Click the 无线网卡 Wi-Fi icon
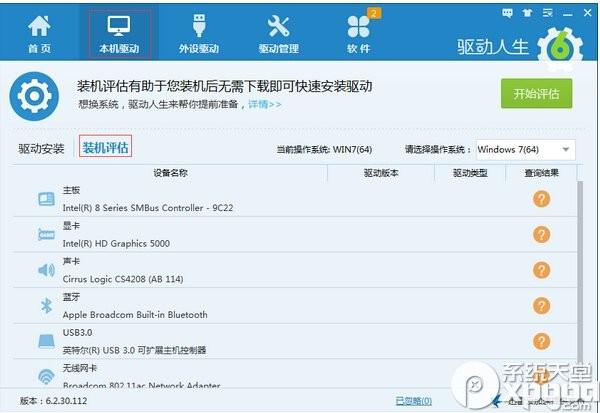 46,376
